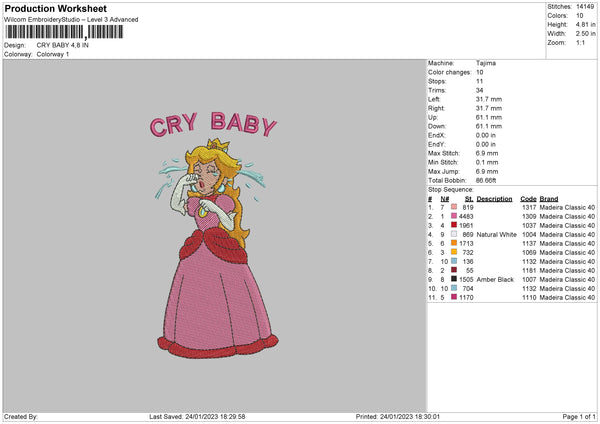600x424 pixels.
Task: Click the Stitches count 14149
Action: (585, 7)
